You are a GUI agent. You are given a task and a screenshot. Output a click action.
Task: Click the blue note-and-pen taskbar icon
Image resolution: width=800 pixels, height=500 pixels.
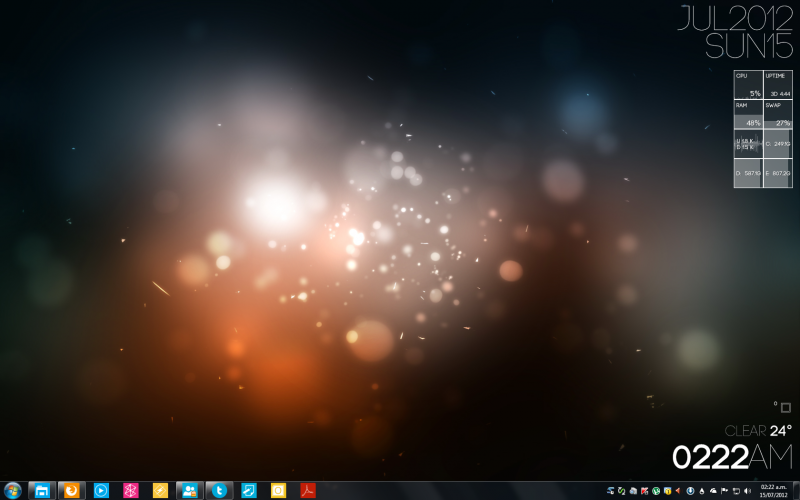(x=249, y=491)
